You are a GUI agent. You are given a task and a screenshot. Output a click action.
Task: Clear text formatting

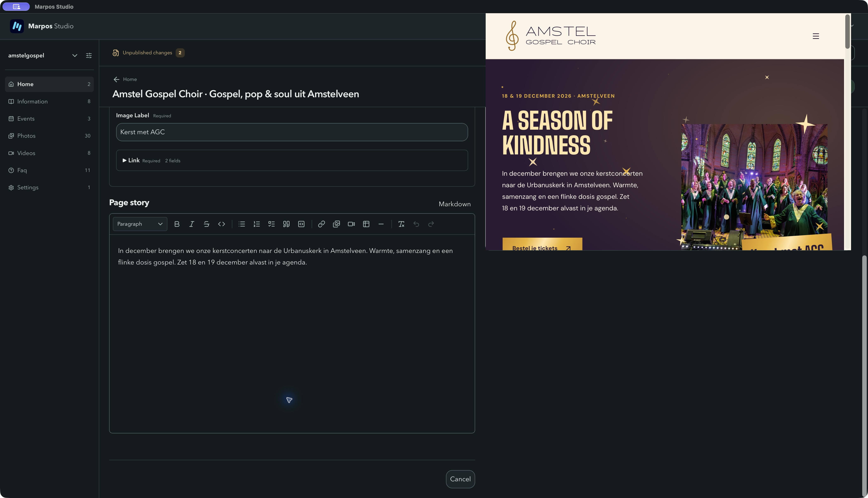click(x=401, y=224)
